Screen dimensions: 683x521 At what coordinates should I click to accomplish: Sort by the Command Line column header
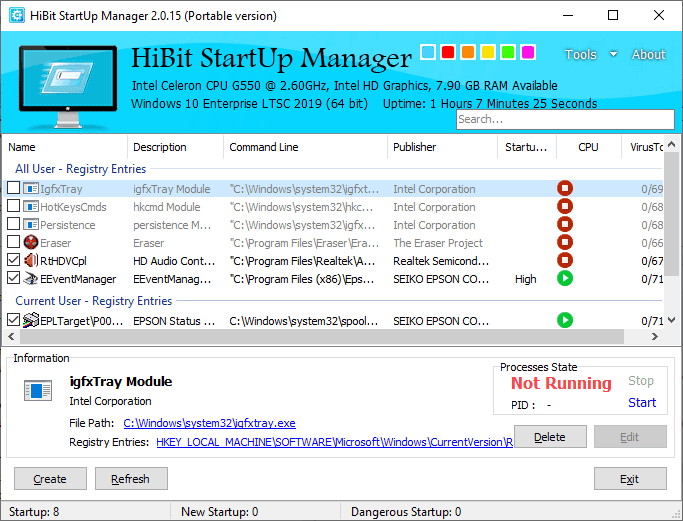[x=305, y=147]
